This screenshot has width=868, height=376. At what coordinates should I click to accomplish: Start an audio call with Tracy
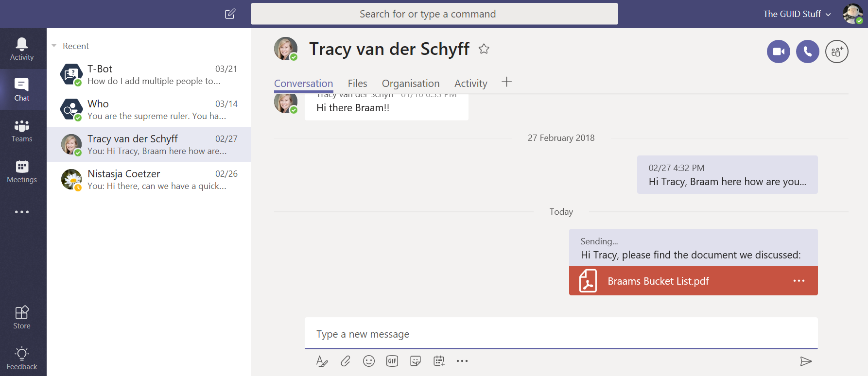(807, 51)
